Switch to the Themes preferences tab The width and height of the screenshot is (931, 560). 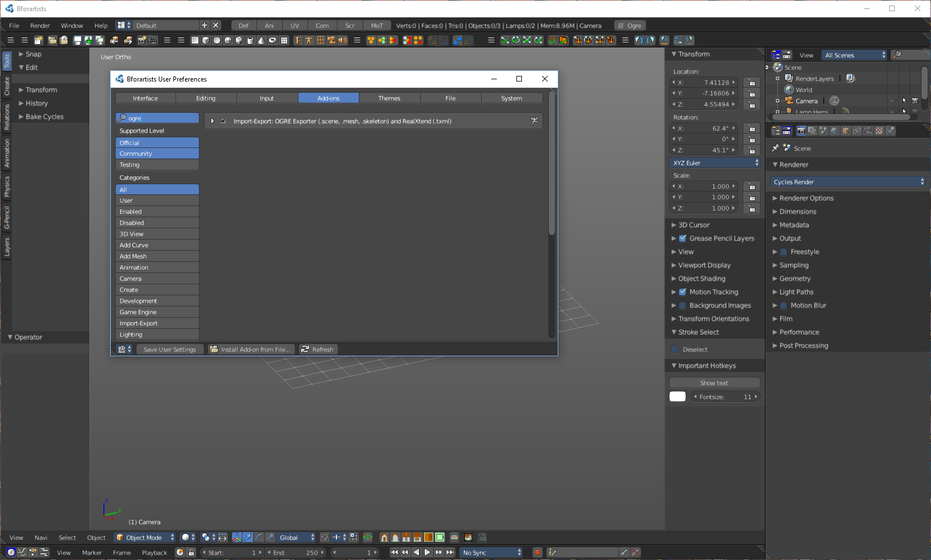389,98
